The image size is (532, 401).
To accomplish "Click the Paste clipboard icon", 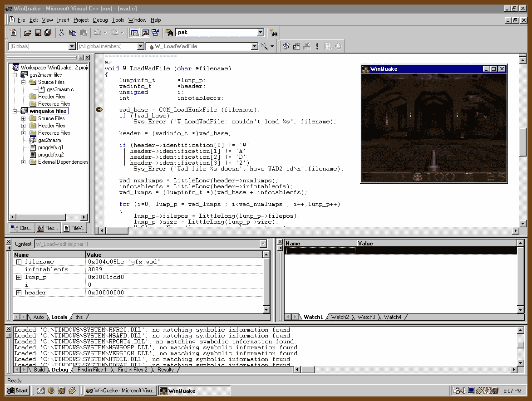I will tap(84, 33).
